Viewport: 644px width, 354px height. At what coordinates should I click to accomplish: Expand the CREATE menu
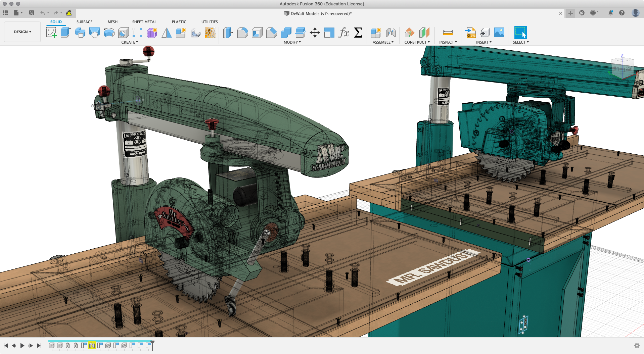coord(130,42)
